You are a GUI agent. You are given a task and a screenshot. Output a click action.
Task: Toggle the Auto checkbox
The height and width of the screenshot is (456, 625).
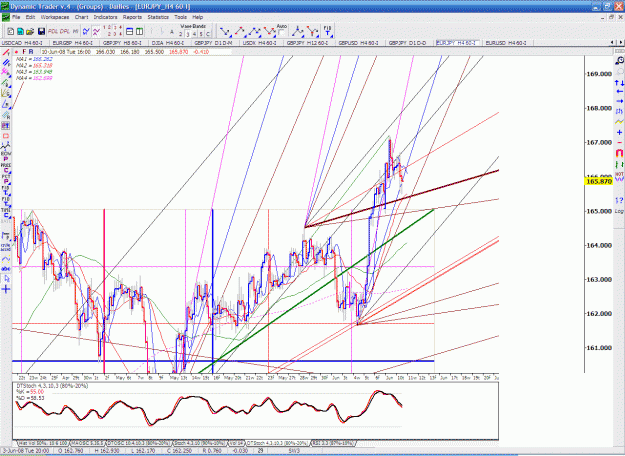[282, 32]
